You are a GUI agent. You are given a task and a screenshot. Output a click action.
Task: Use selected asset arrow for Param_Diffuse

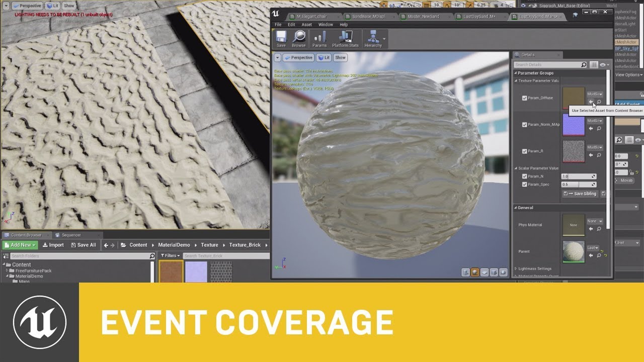[x=591, y=102]
